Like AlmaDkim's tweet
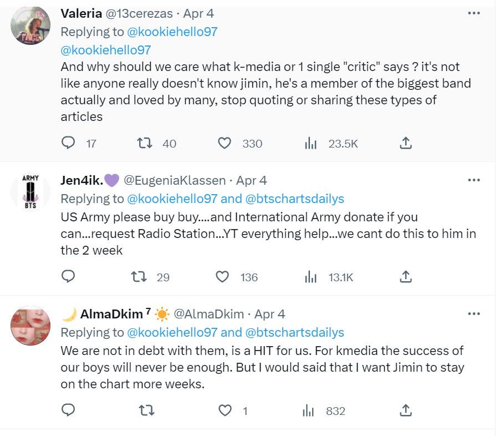Viewport: 504px width, 436px height. click(225, 410)
